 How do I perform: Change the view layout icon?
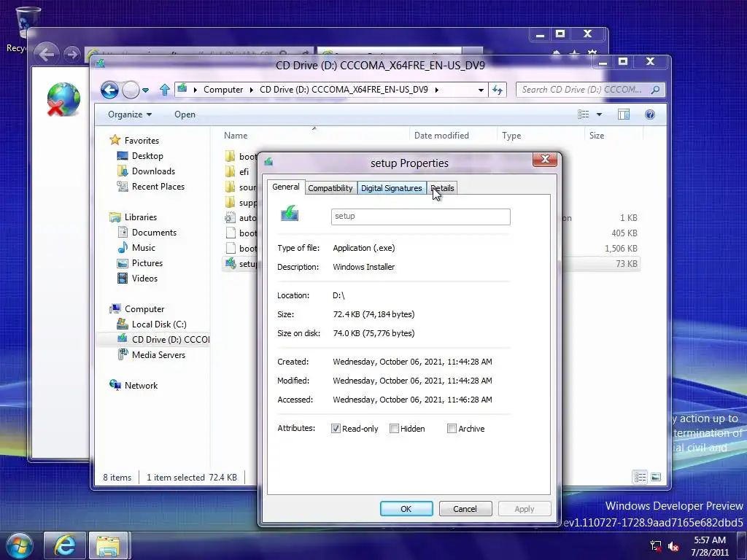[x=583, y=114]
